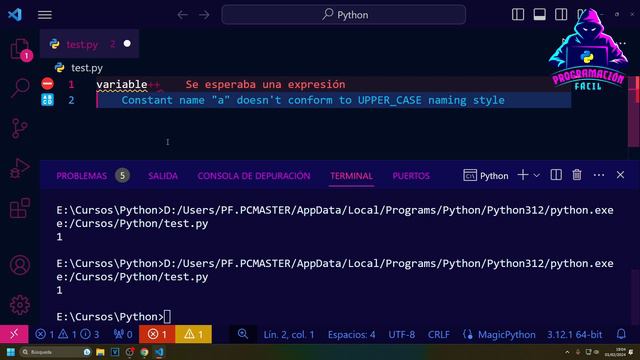This screenshot has width=640, height=360.
Task: Open the terminal panel more actions menu
Action: click(599, 175)
